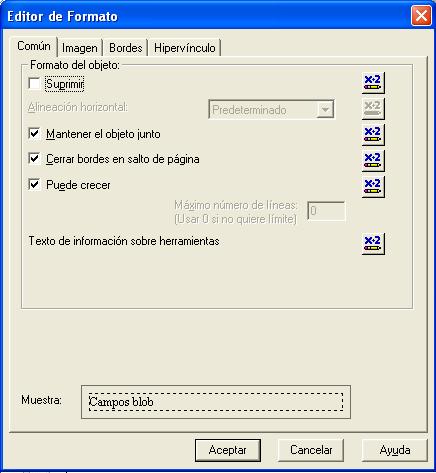436x473 pixels.
Task: Expand the Predeterminado alignment dropdown
Action: (325, 110)
